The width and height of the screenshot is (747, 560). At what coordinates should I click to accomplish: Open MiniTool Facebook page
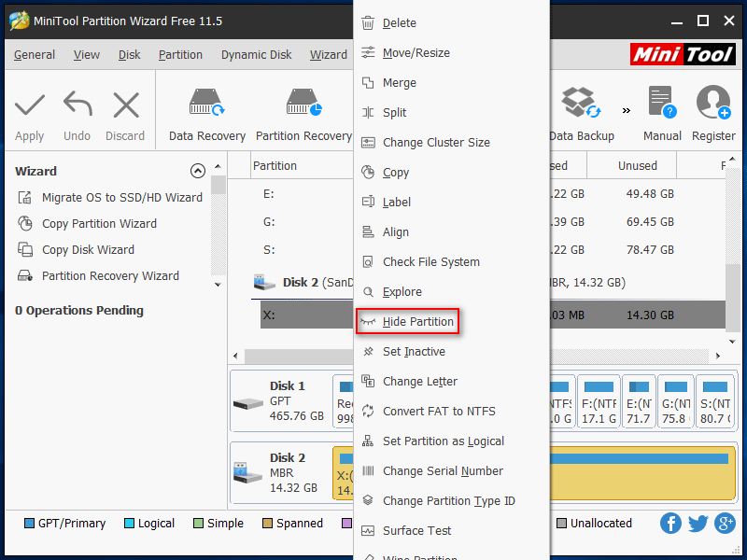pyautogui.click(x=670, y=524)
